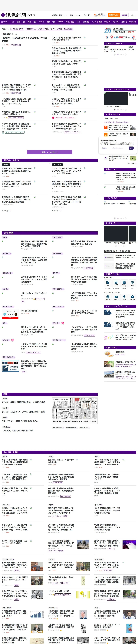Open the English edition link

pyautogui.click(x=77, y=15)
